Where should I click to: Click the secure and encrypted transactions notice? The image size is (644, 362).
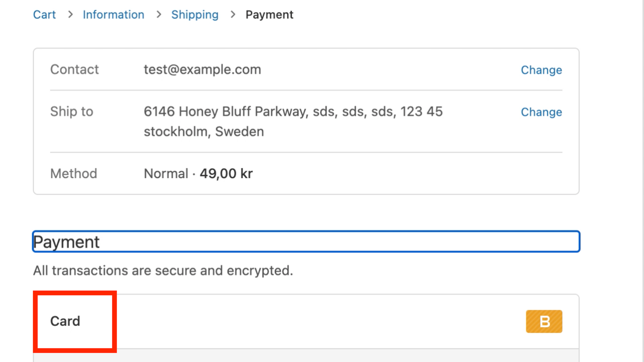coord(163,270)
